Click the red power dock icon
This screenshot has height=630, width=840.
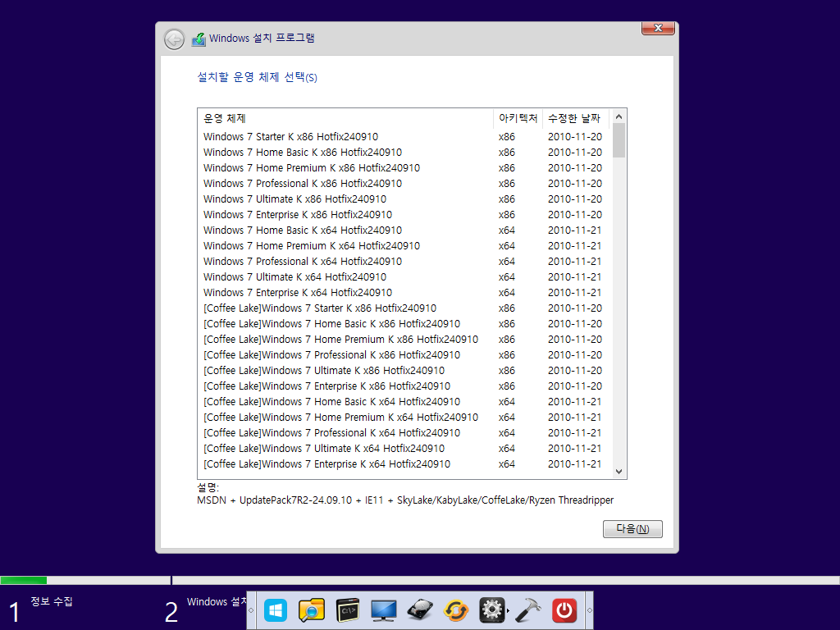[564, 610]
